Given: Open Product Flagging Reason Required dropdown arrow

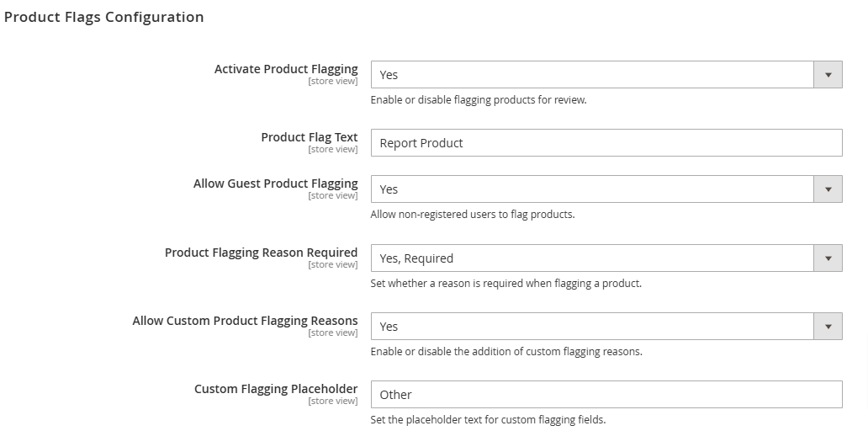Looking at the screenshot, I should [828, 258].
